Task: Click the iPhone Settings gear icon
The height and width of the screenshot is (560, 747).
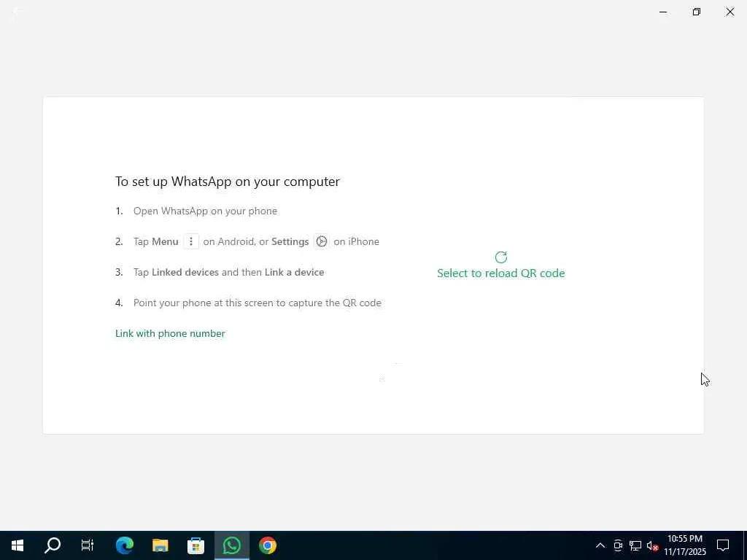Action: pos(322,241)
